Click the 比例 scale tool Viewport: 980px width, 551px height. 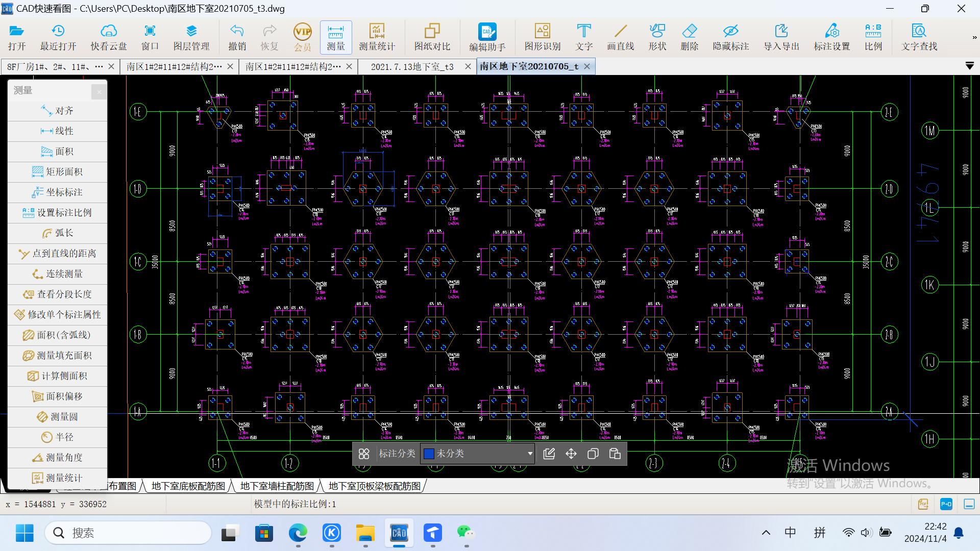tap(873, 37)
